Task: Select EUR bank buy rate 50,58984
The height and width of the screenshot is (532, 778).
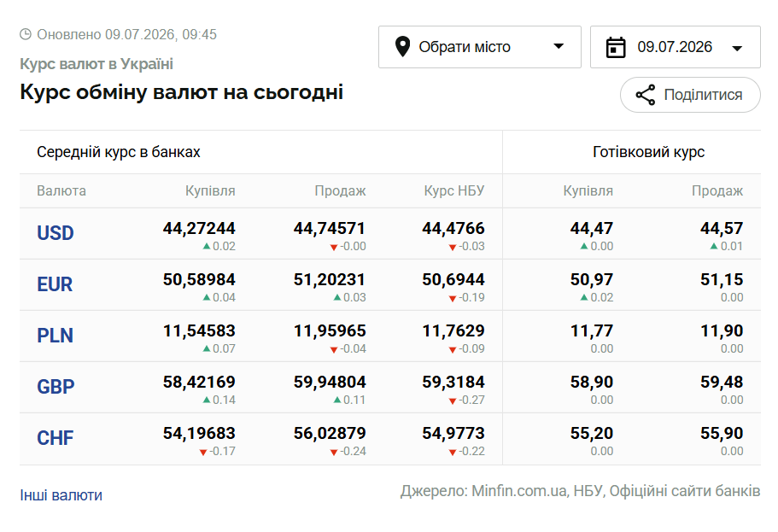Action: [199, 279]
